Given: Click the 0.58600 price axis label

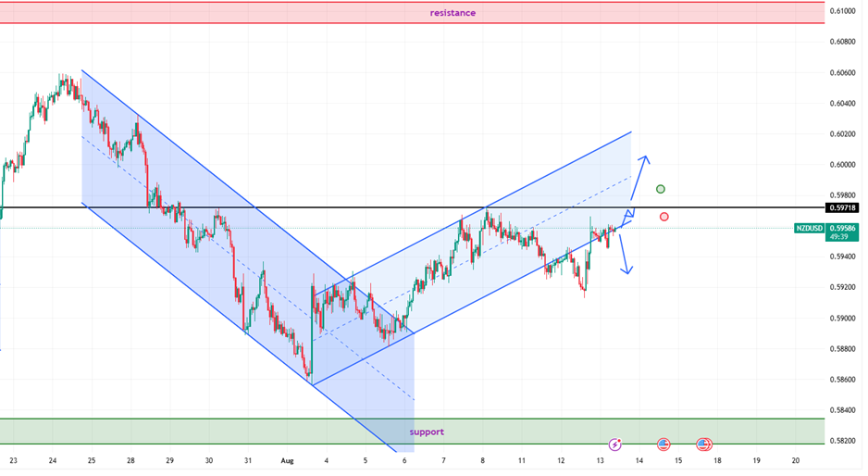Looking at the screenshot, I should coord(842,380).
